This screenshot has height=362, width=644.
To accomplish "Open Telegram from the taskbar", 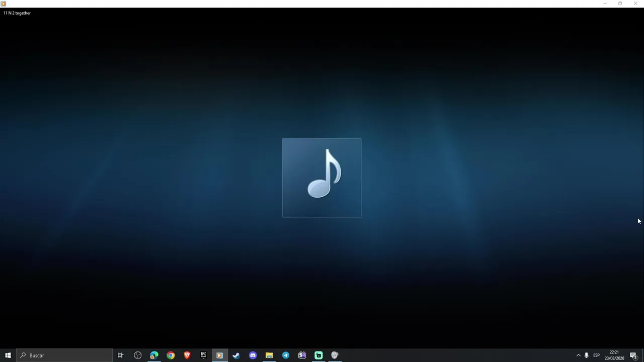I will (286, 355).
